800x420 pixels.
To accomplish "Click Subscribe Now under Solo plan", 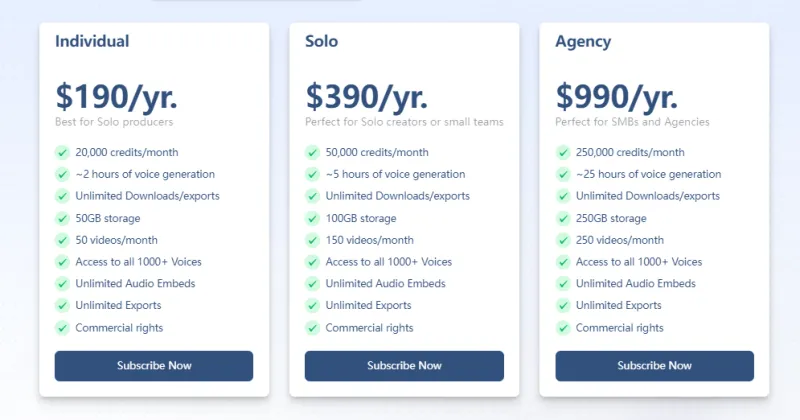I will point(404,366).
